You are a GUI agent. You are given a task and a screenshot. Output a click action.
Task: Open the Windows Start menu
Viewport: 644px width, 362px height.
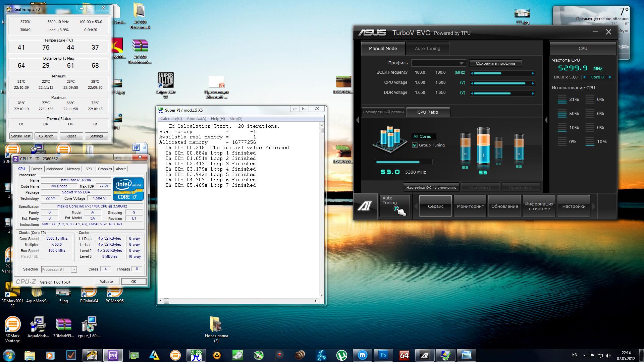click(9, 355)
